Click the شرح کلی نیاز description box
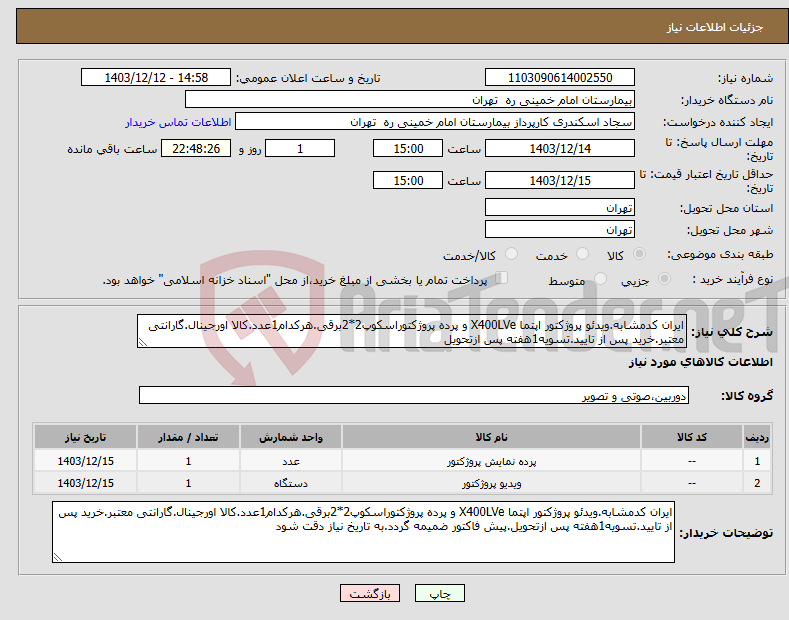 [412, 331]
